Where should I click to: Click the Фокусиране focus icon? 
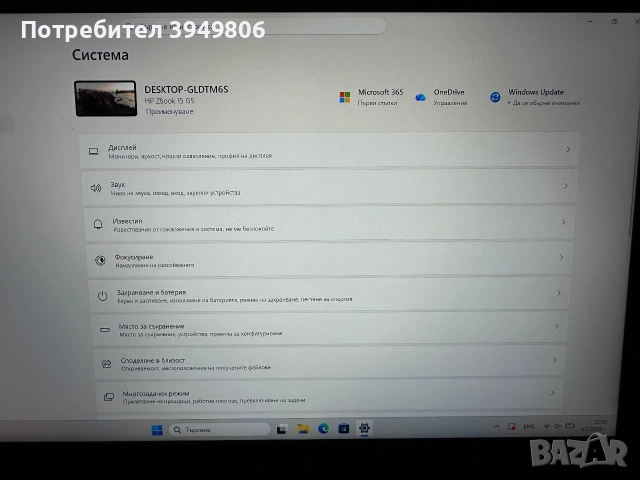(x=100, y=260)
